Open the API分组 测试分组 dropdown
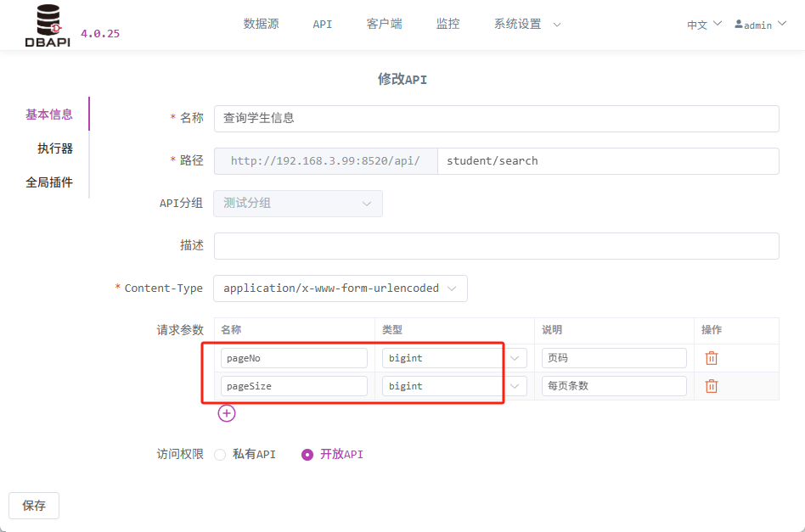 pyautogui.click(x=298, y=203)
